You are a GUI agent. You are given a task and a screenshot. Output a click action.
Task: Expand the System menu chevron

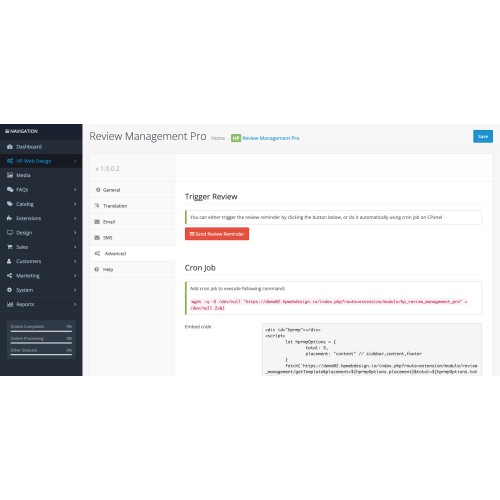(75, 290)
